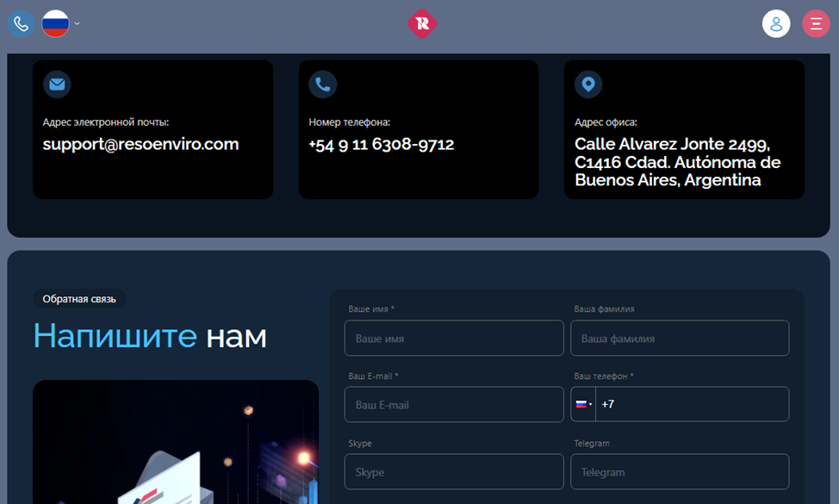
Task: Click the 'Напишите нам' heading
Action: click(150, 336)
